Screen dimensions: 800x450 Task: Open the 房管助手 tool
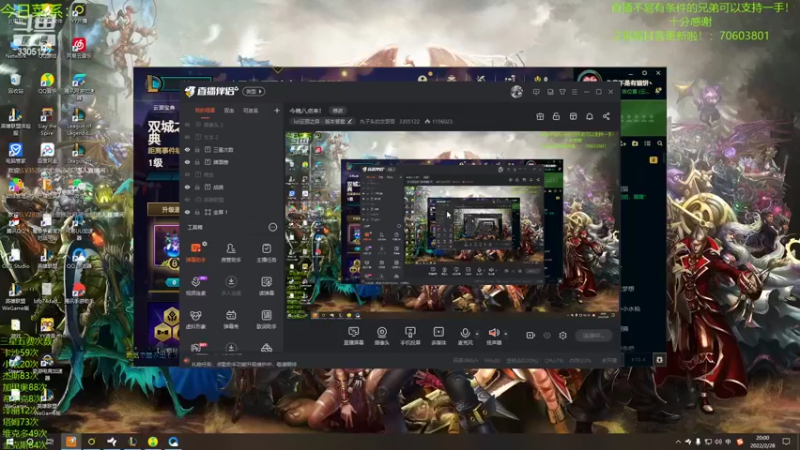point(231,252)
